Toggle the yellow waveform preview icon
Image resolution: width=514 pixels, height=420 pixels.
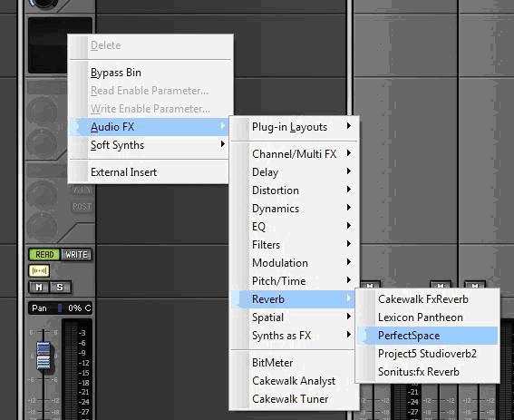[39, 270]
